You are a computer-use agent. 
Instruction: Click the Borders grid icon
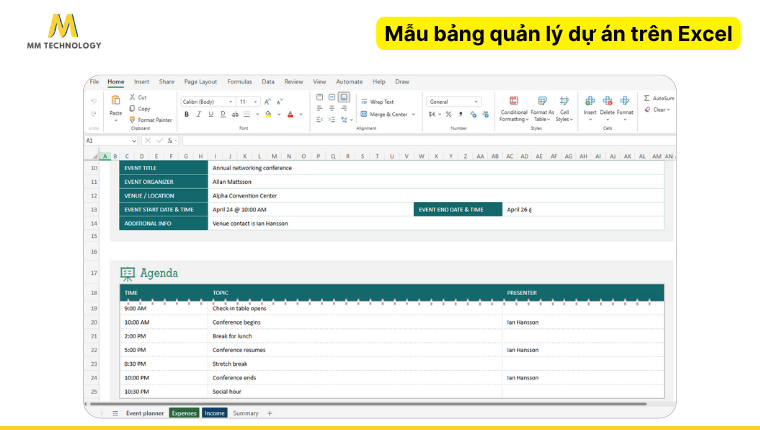247,114
